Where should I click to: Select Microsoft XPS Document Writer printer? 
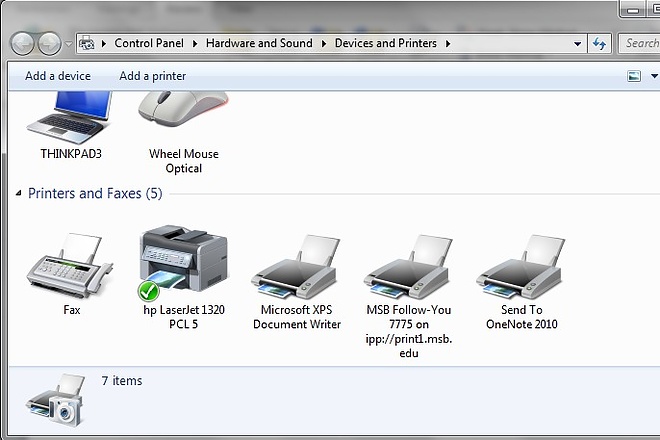coord(296,267)
